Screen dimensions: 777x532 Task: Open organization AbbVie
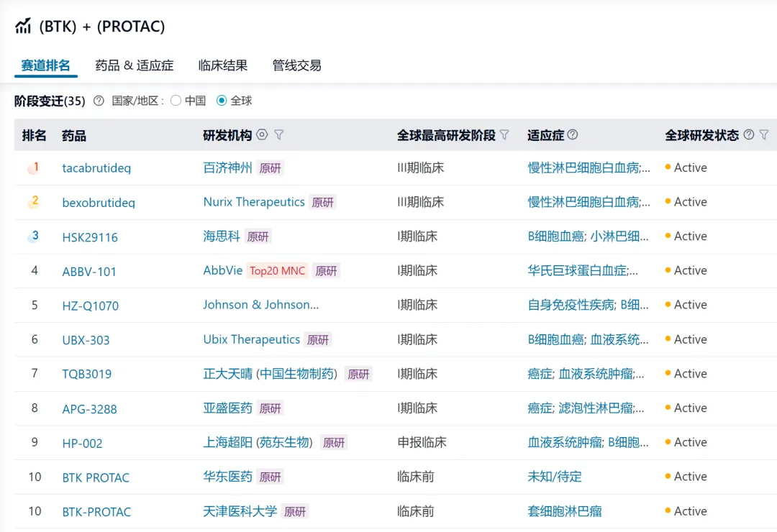(x=223, y=270)
